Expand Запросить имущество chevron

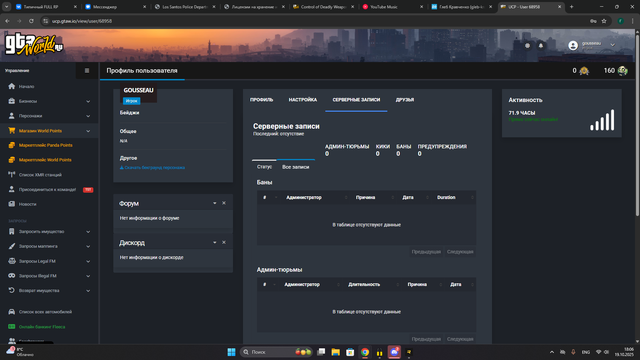[x=88, y=232]
